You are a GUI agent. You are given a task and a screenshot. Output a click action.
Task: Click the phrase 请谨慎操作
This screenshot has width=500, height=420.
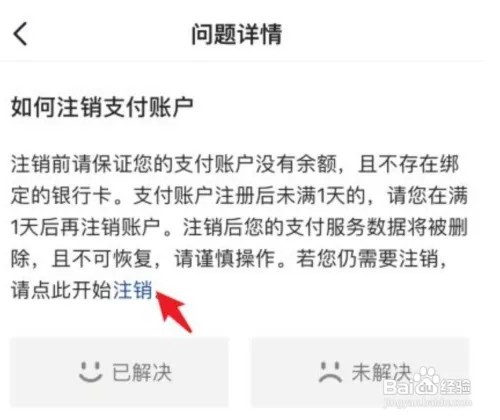[225, 258]
